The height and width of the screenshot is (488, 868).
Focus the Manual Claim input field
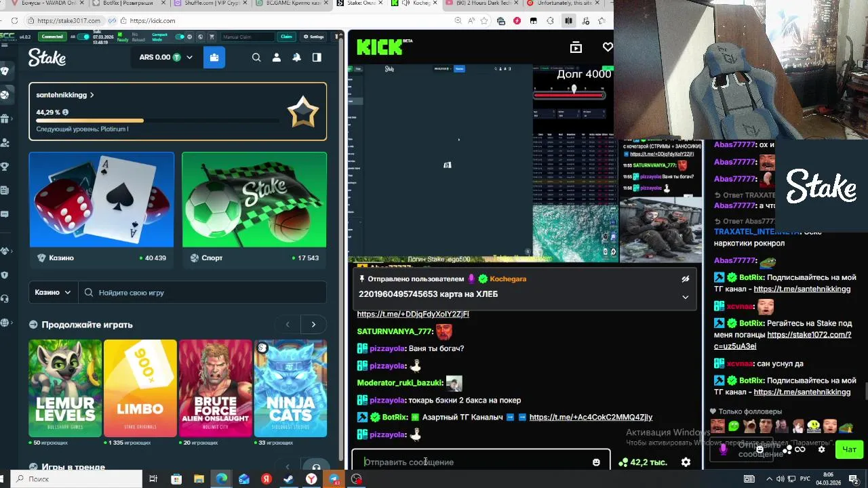pos(248,37)
